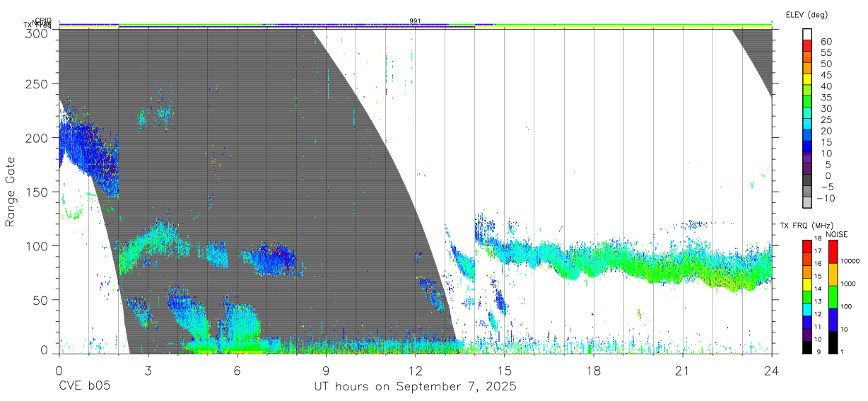The width and height of the screenshot is (868, 401).
Task: Click the "991" CPID value above plot
Action: coord(415,21)
